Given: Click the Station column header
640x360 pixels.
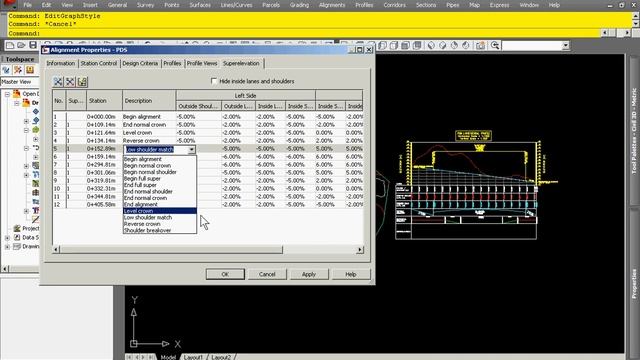Looking at the screenshot, I should [x=104, y=100].
